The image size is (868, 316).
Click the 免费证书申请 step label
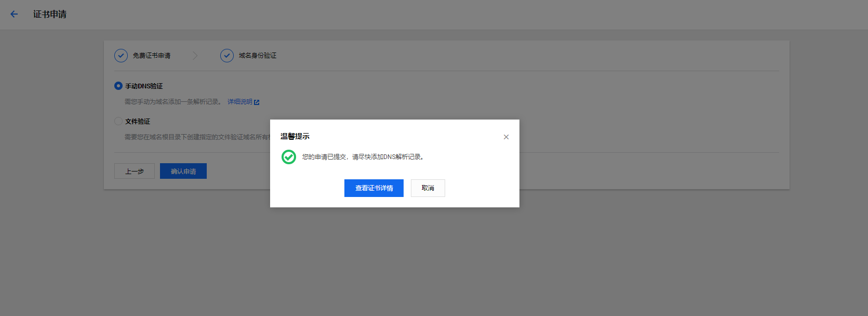click(x=152, y=56)
